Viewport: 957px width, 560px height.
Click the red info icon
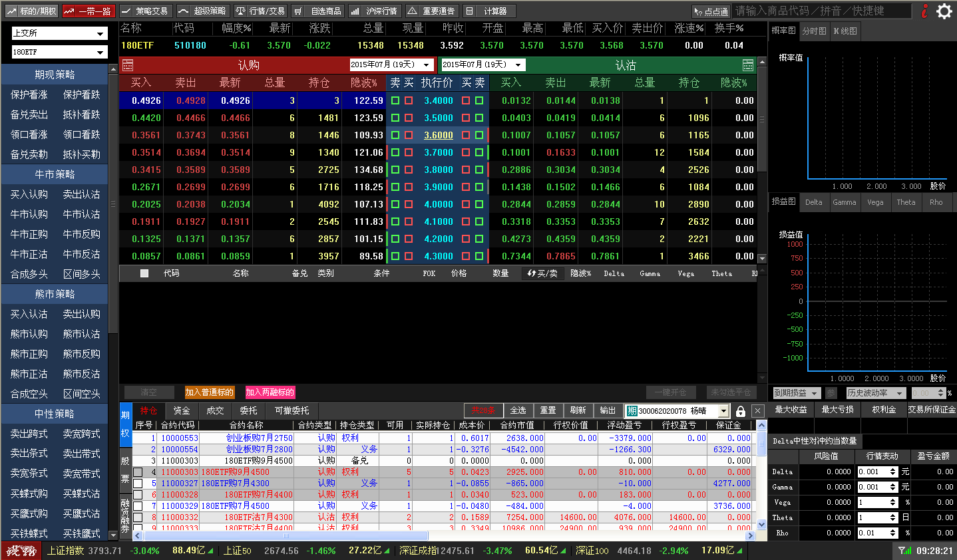pos(924,11)
